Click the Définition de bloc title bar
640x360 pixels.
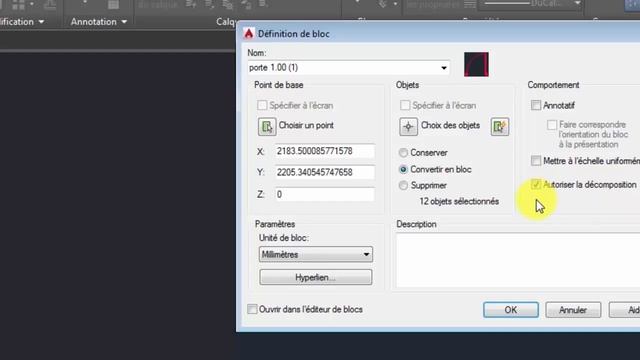[x=438, y=33]
